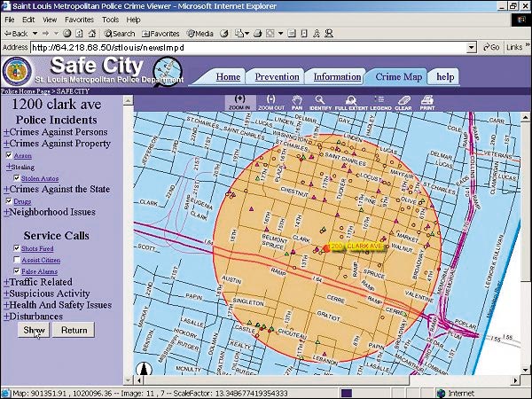Click the map toolbar Print tool

pyautogui.click(x=427, y=102)
